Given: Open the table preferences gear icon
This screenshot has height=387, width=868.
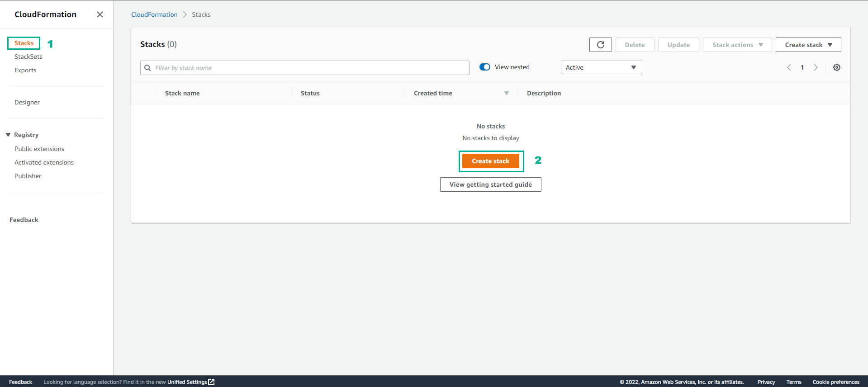Looking at the screenshot, I should [x=837, y=67].
